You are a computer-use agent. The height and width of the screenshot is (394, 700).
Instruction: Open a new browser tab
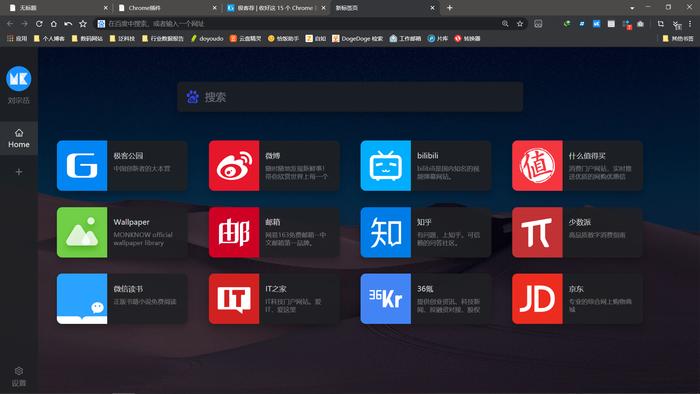pos(450,8)
